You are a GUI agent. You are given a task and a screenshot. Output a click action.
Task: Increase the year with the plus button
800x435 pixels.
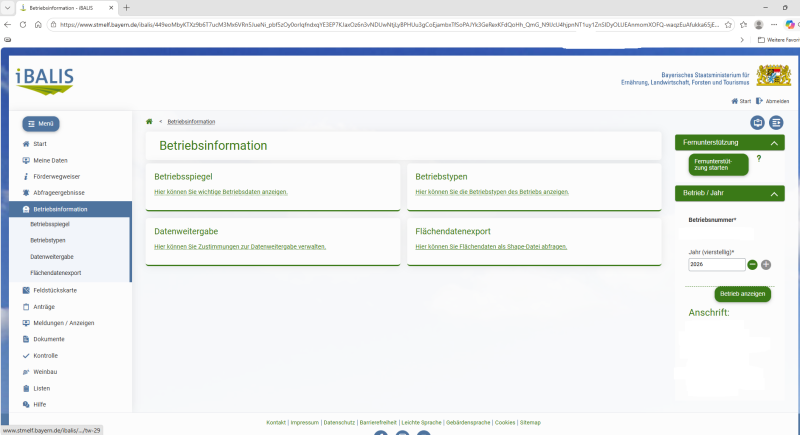[766, 265]
